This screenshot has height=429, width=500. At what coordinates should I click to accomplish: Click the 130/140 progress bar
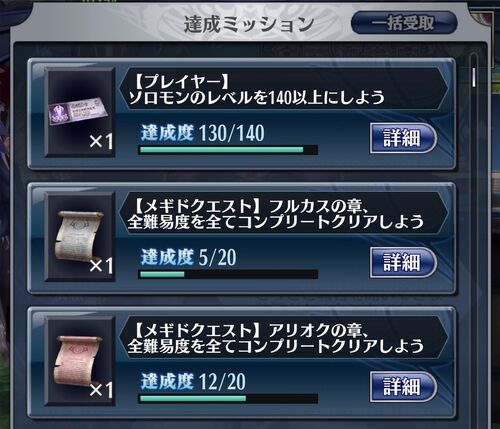(x=228, y=150)
